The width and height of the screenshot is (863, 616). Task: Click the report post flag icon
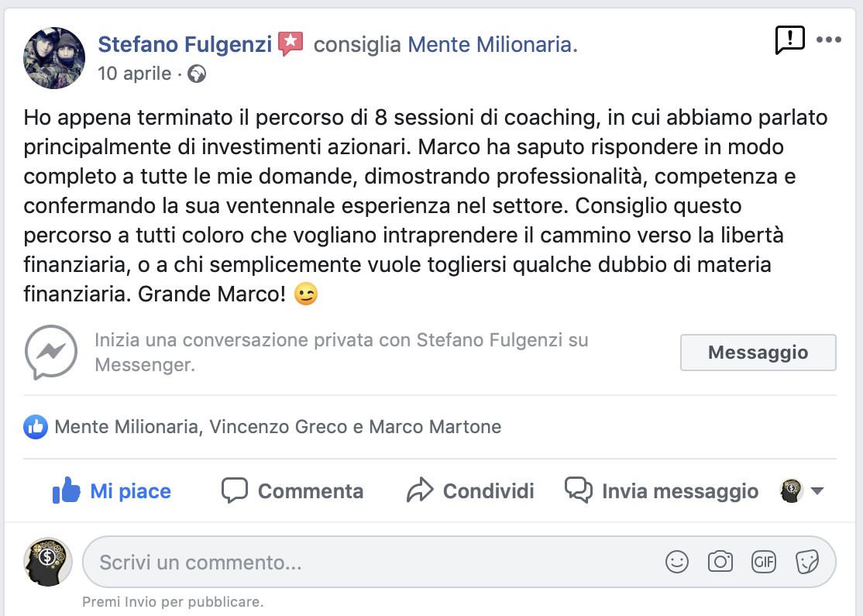pyautogui.click(x=790, y=39)
